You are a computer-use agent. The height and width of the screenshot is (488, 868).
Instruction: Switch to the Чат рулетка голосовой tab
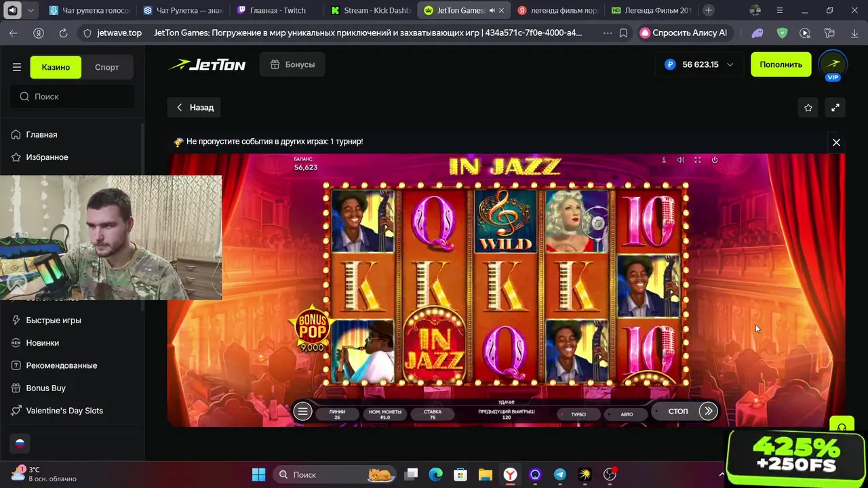(90, 10)
